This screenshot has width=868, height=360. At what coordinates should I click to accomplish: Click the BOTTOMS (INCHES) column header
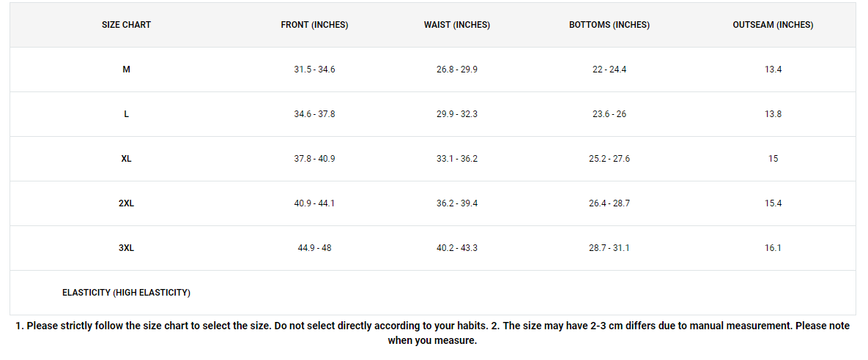609,25
